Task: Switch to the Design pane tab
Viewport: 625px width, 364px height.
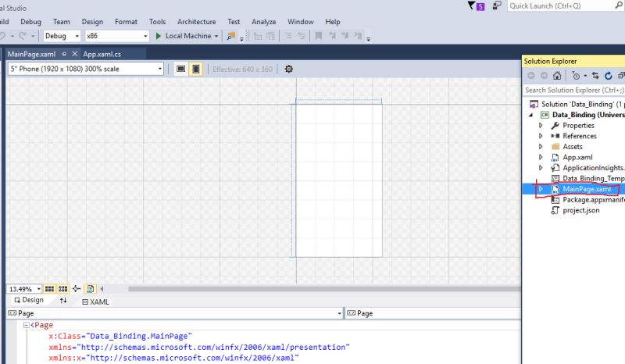Action: click(29, 300)
